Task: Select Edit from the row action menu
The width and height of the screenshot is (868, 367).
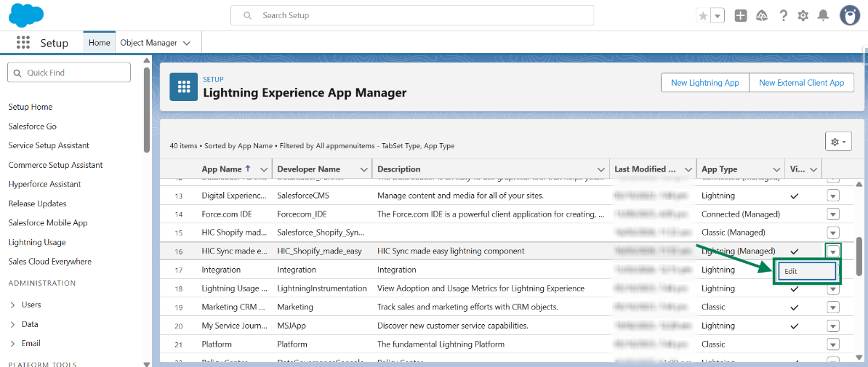Action: (x=806, y=270)
